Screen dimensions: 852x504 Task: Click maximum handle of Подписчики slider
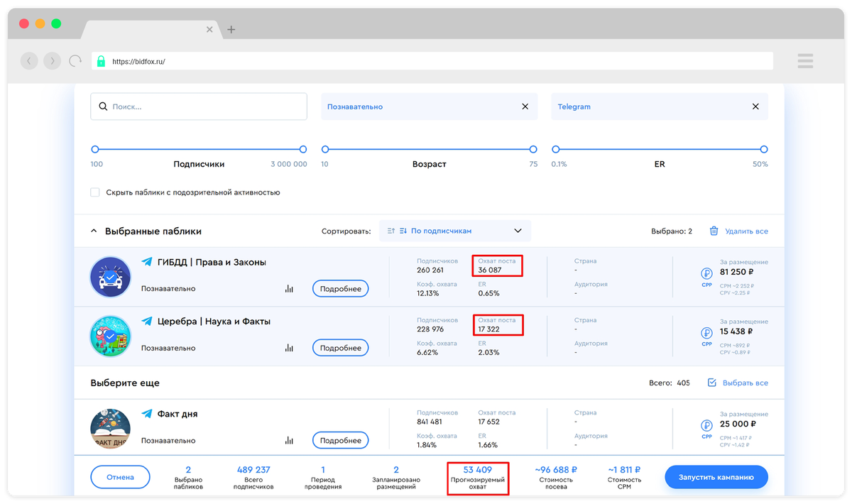click(x=303, y=149)
